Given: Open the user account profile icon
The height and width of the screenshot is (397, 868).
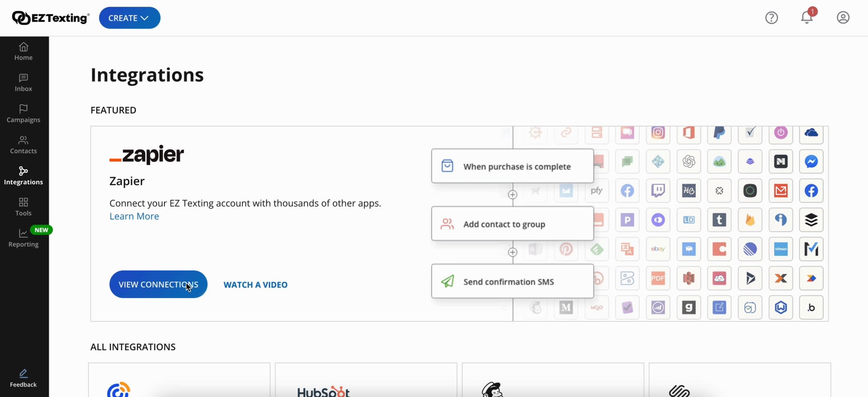Looking at the screenshot, I should click(x=843, y=18).
